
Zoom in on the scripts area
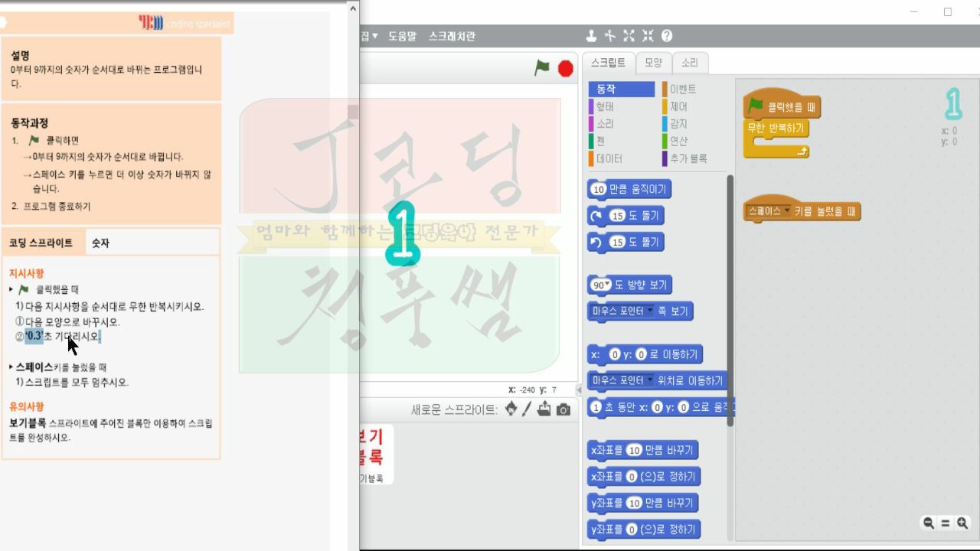coord(962,523)
